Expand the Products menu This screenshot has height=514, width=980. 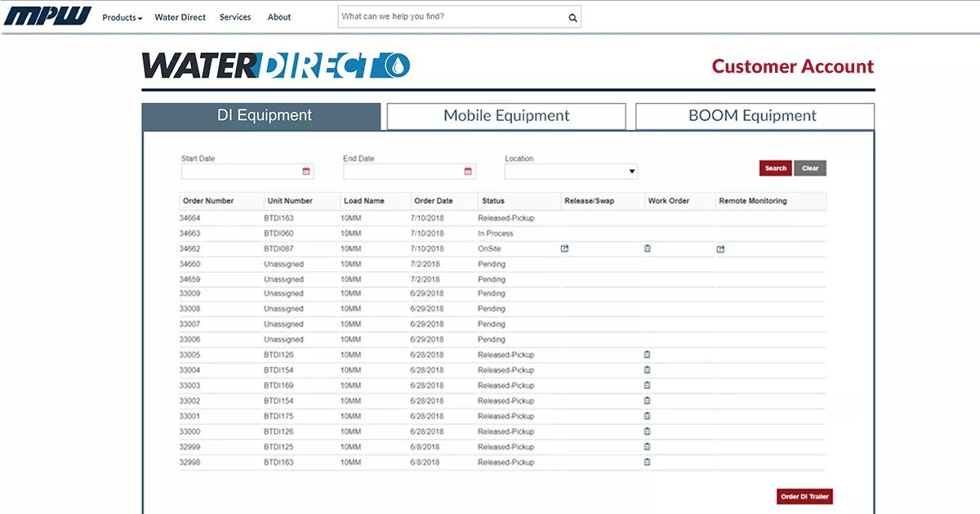tap(122, 17)
